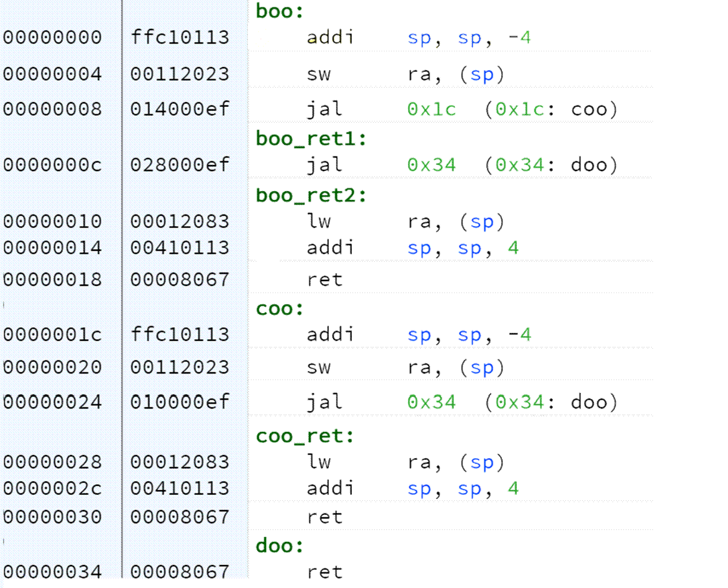Viewport: 728px width, 588px height.
Task: Click the coo_ret: label
Action: tap(305, 436)
